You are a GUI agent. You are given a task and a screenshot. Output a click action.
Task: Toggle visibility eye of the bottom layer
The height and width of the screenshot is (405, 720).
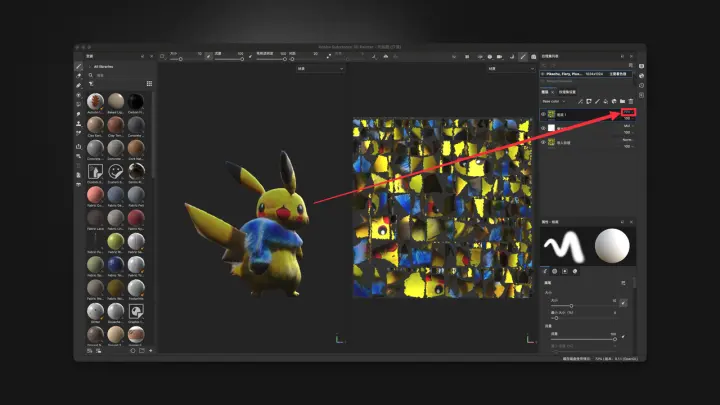pyautogui.click(x=544, y=143)
